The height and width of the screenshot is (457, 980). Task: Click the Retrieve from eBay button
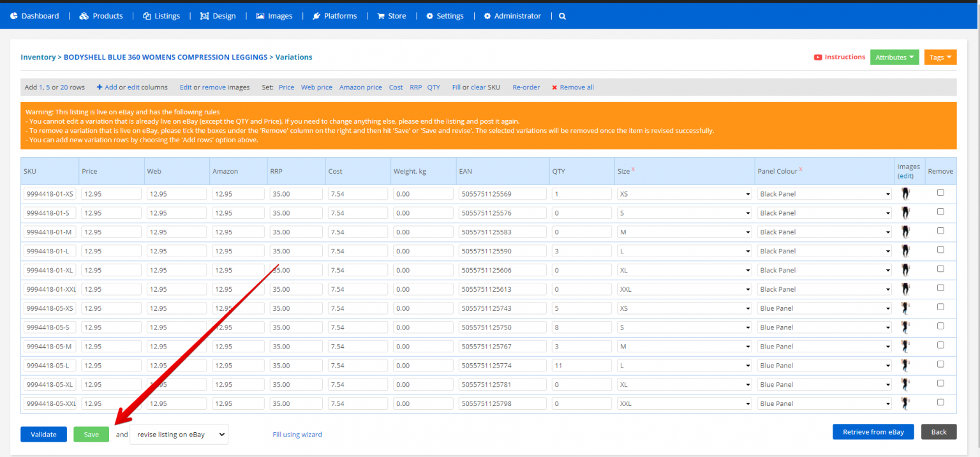[873, 431]
